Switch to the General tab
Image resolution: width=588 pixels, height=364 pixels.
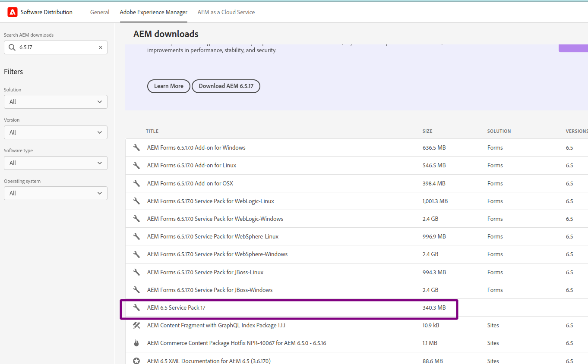coord(100,12)
